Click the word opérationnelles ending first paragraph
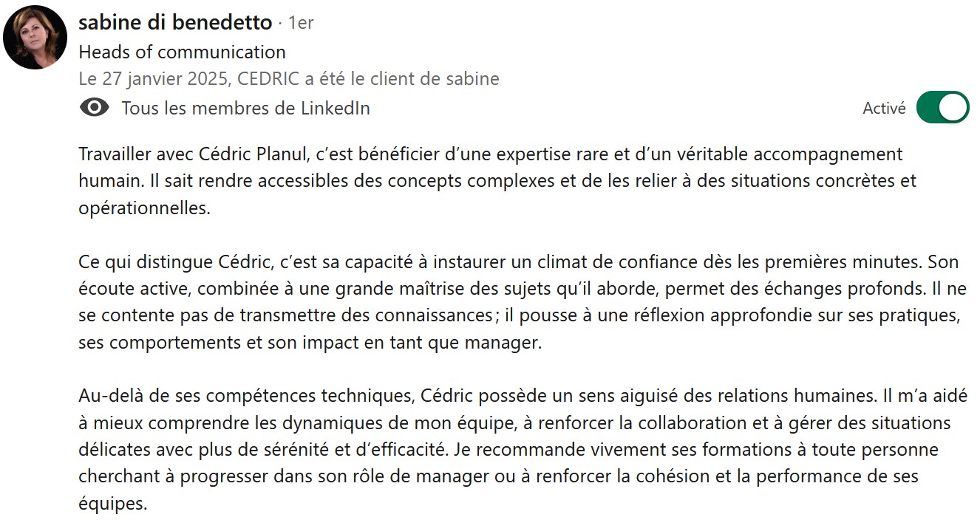 coord(144,208)
